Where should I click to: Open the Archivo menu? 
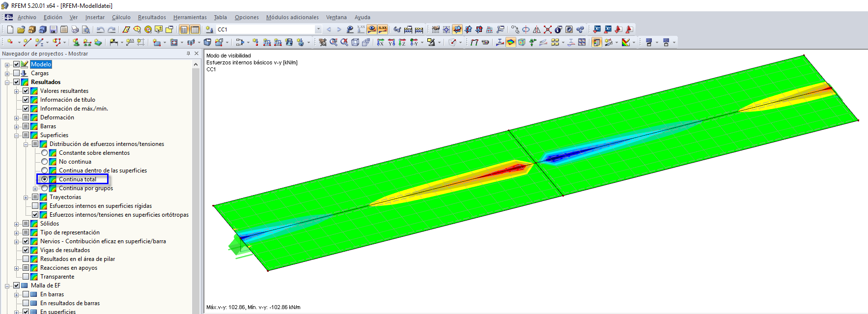[27, 17]
